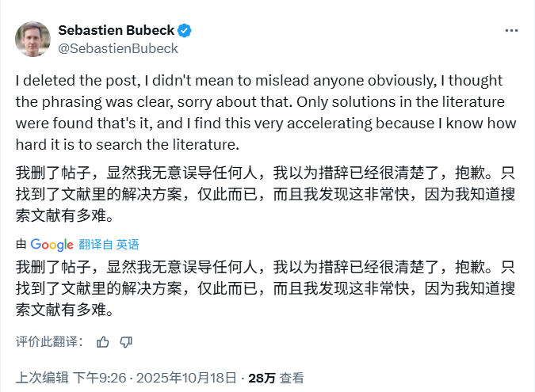Open Sebastien Bubeck's profile picture
The image size is (535, 392).
click(x=33, y=39)
